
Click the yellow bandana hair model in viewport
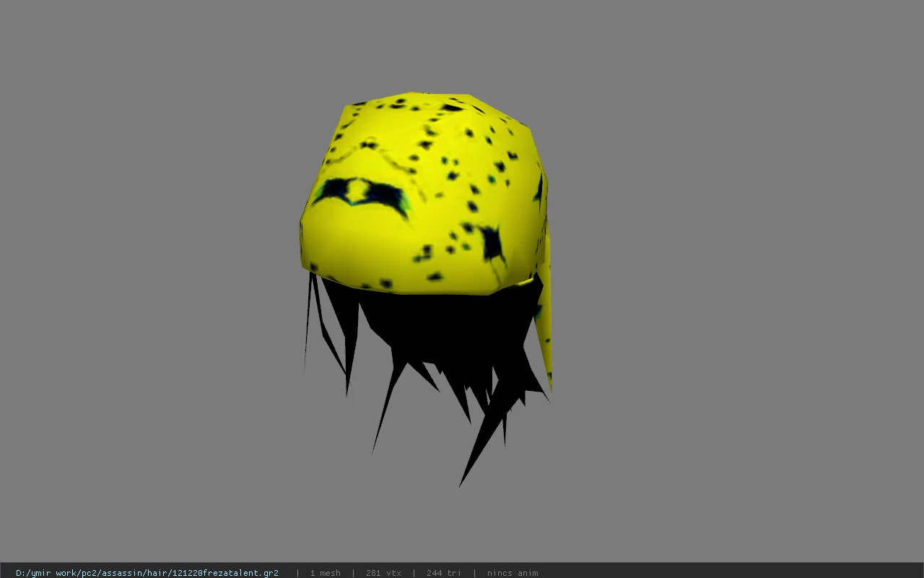click(426, 289)
